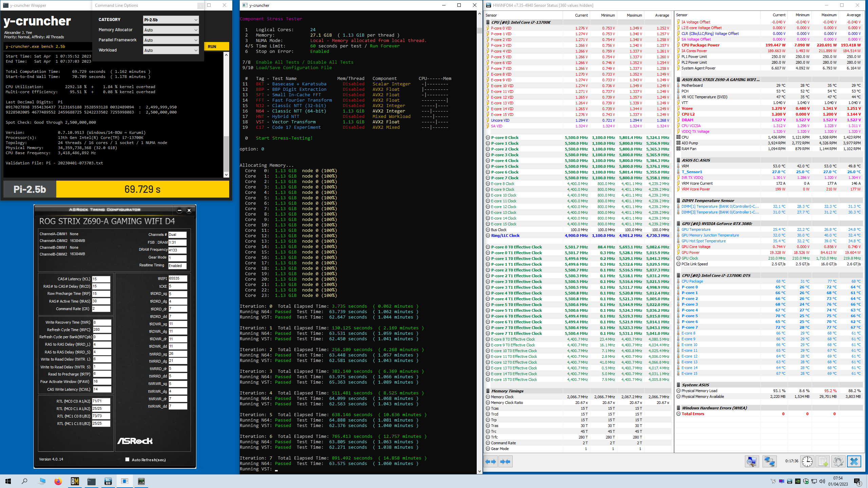Open HWiNFO remote network monitors button
The width and height of the screenshot is (868, 488).
tap(769, 462)
